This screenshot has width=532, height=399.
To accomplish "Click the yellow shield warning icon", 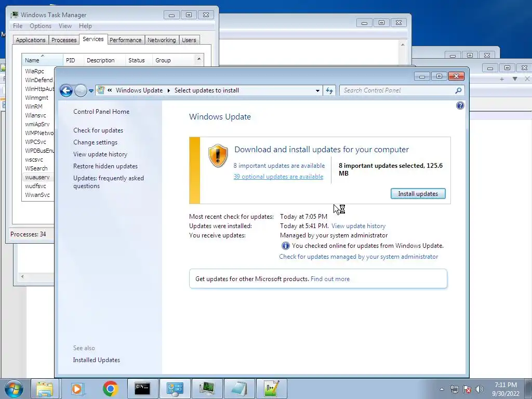I will [218, 155].
